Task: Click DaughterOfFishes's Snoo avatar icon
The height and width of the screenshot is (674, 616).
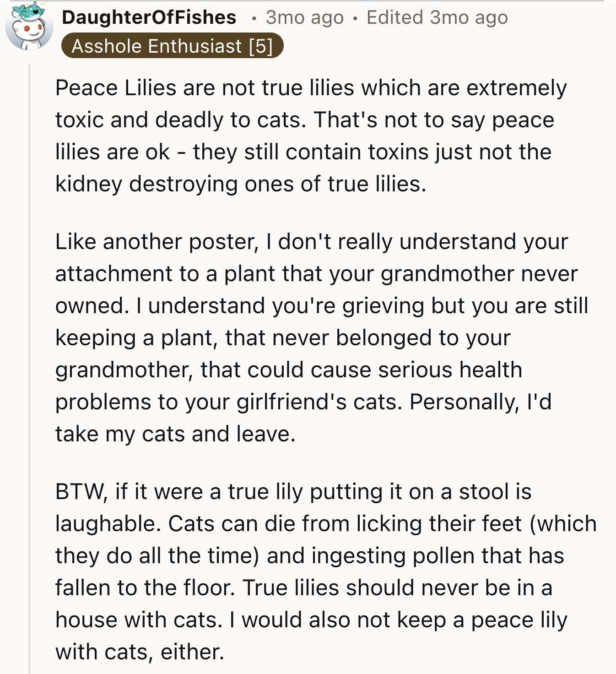Action: point(29,27)
